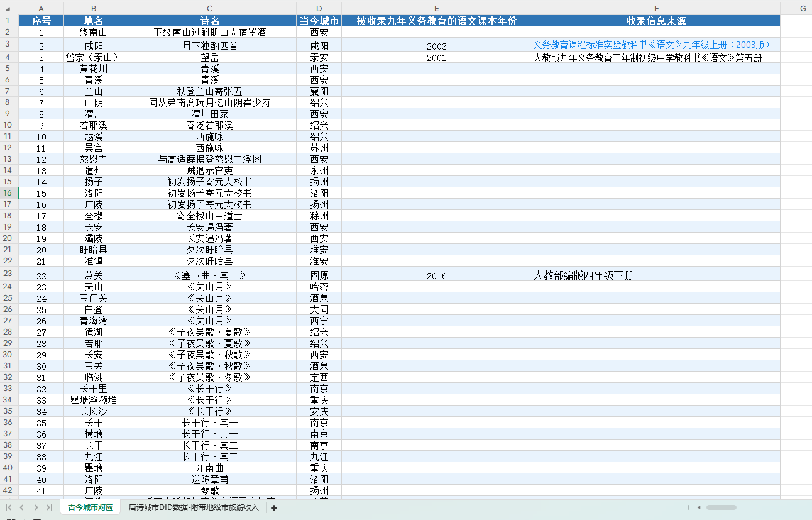Select the cell 寄全椒山中道士
Screen dimensions: 812x520
point(210,216)
